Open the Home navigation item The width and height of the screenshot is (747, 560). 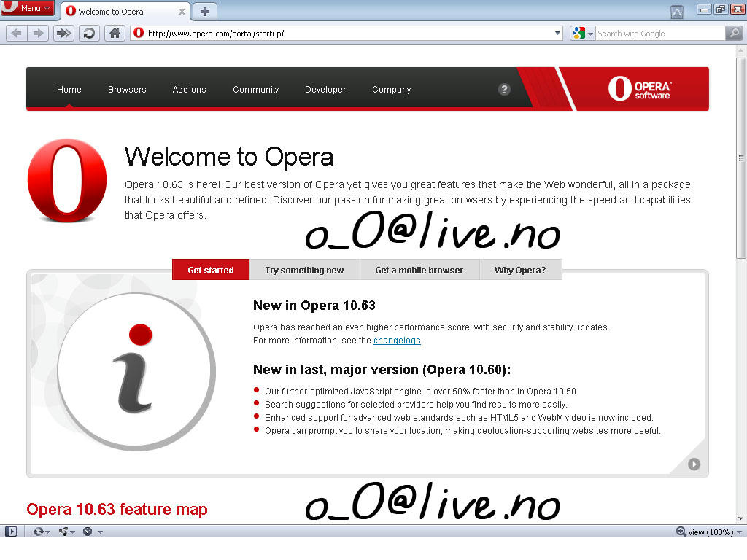pos(69,90)
